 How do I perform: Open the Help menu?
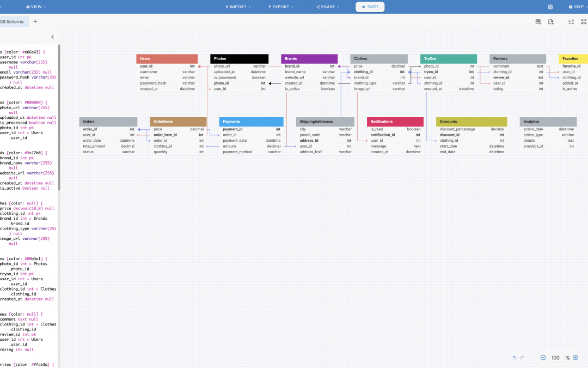click(577, 7)
